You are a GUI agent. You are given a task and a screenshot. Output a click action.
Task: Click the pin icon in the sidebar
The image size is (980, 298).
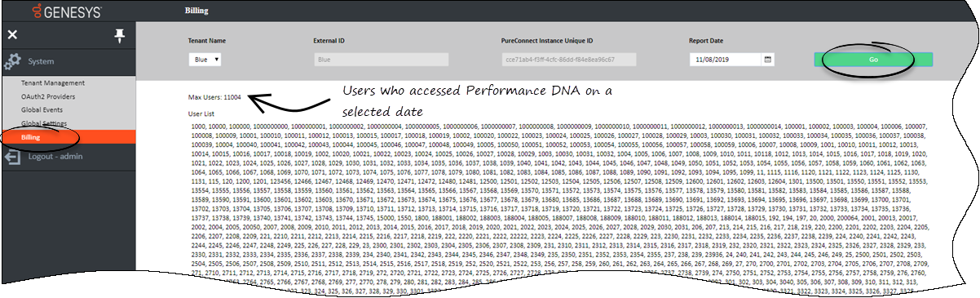(x=121, y=35)
